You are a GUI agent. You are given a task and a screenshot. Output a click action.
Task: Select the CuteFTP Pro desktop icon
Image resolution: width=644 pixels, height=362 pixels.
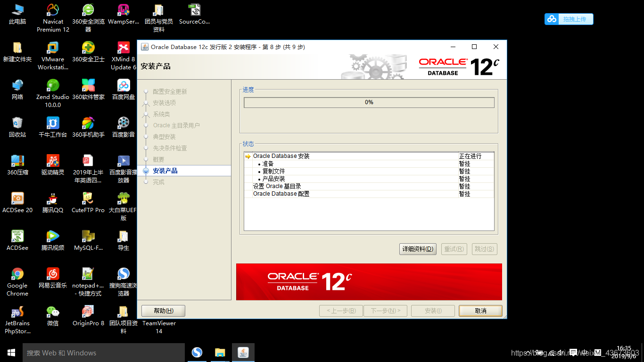point(88,202)
